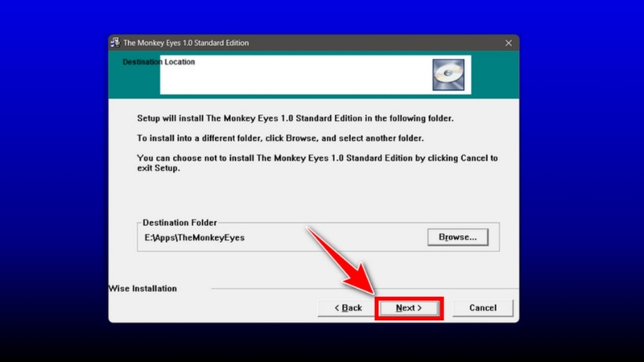Image resolution: width=644 pixels, height=362 pixels.
Task: Cancel the setup
Action: coord(482,308)
